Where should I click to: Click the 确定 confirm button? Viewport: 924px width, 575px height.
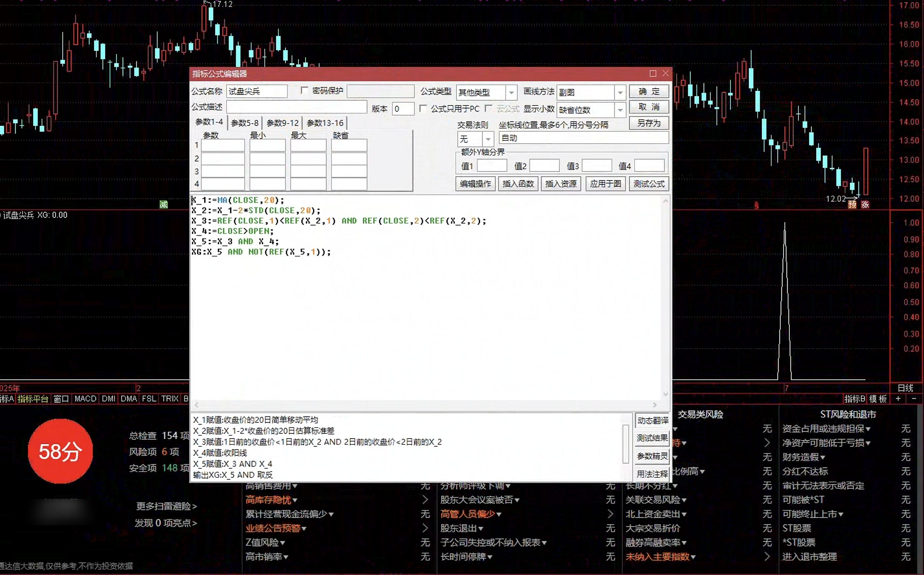click(x=649, y=91)
